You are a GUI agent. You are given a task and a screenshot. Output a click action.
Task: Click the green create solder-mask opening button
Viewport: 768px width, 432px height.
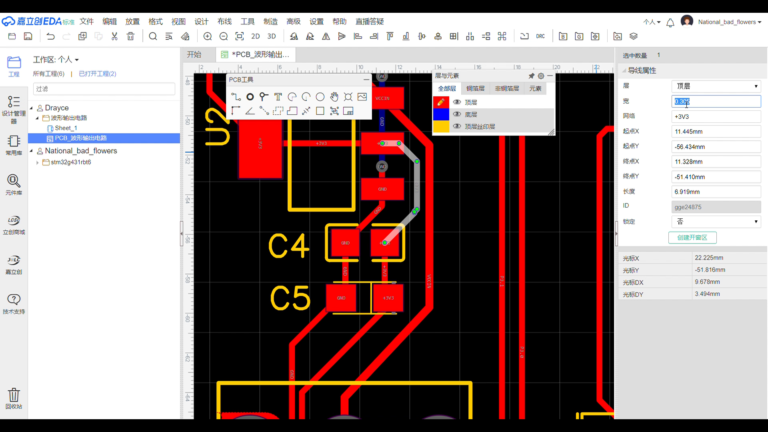(692, 238)
